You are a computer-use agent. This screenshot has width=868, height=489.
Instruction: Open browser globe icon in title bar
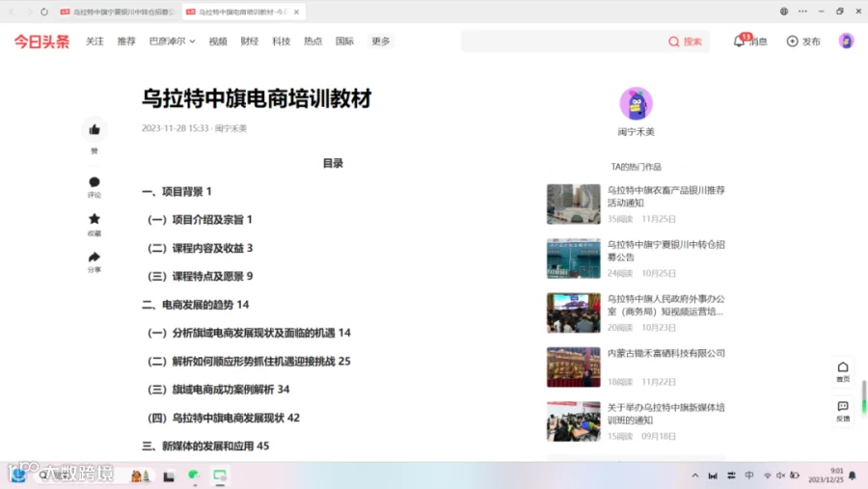pos(784,11)
